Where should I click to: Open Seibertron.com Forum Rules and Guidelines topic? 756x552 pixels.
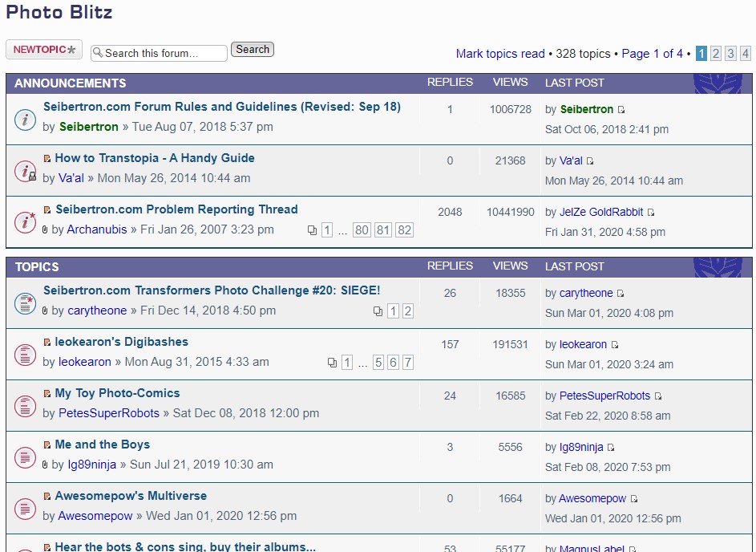click(222, 107)
